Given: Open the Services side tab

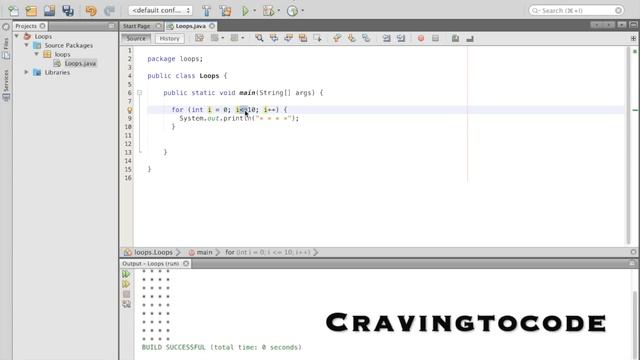Looking at the screenshot, I should pos(6,85).
